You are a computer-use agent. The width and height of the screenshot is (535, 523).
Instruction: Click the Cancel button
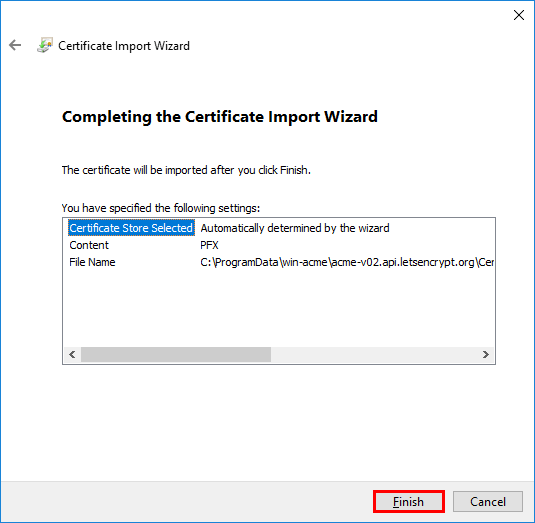coord(488,502)
